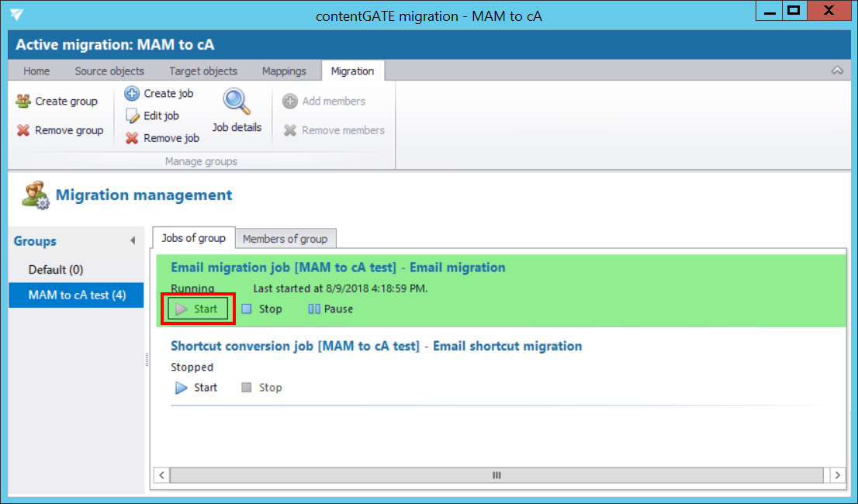Viewport: 858px width, 504px height.
Task: Click the Remove group label
Action: 69,130
